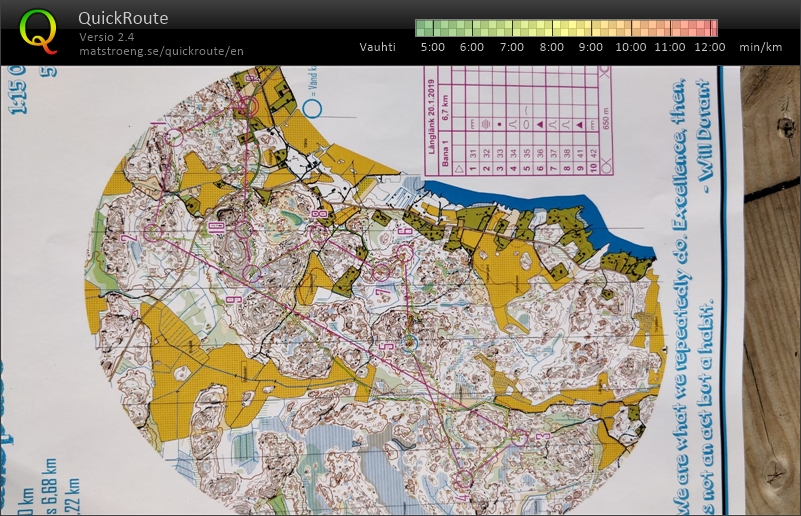Click the 11:00 pace legend value

click(x=670, y=47)
